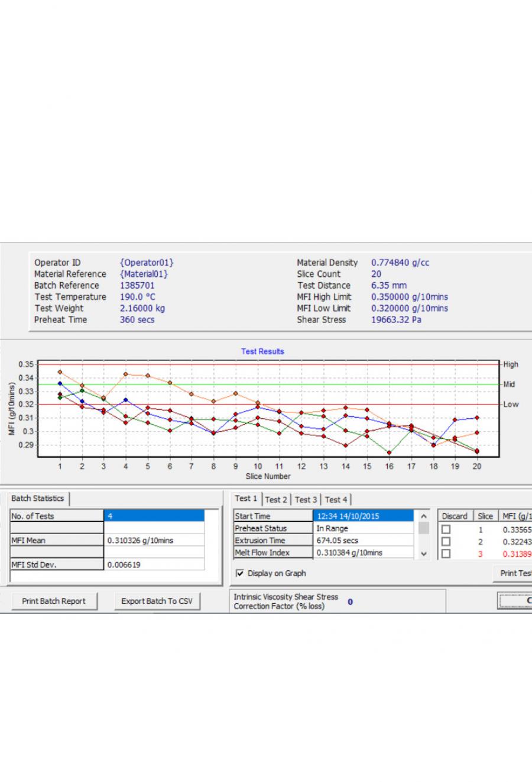
Task: Check Discard box for slice 1
Action: [446, 529]
